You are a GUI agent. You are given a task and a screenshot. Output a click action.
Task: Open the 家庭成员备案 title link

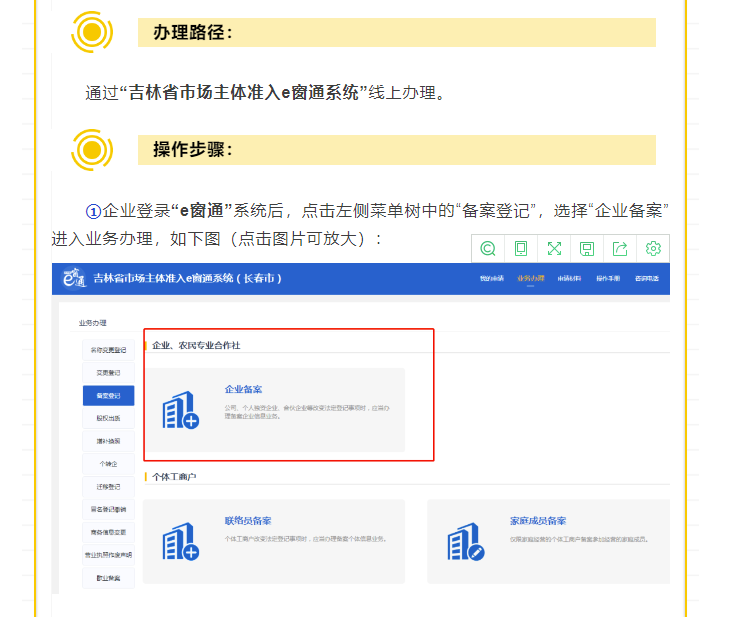click(x=537, y=521)
